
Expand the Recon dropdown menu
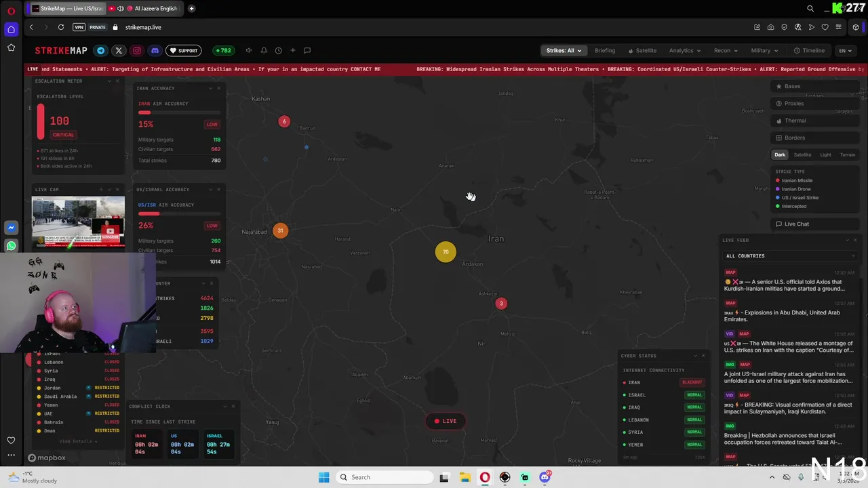pyautogui.click(x=726, y=50)
